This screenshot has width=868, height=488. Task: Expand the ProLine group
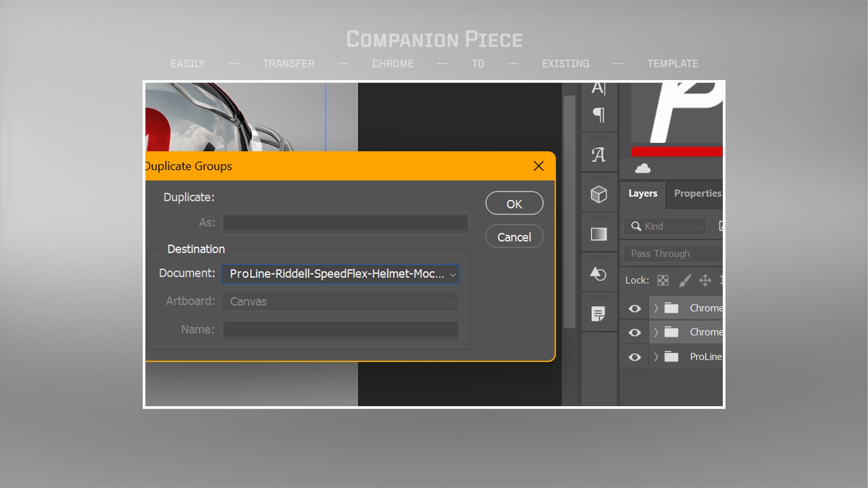pyautogui.click(x=656, y=357)
